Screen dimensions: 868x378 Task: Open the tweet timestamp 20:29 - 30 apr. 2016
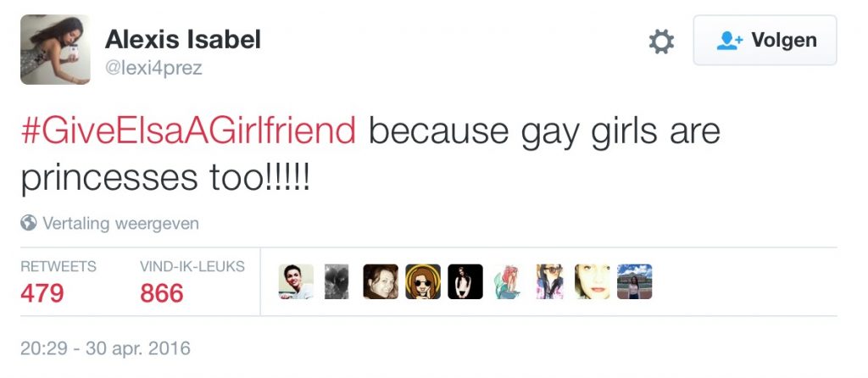pos(106,348)
